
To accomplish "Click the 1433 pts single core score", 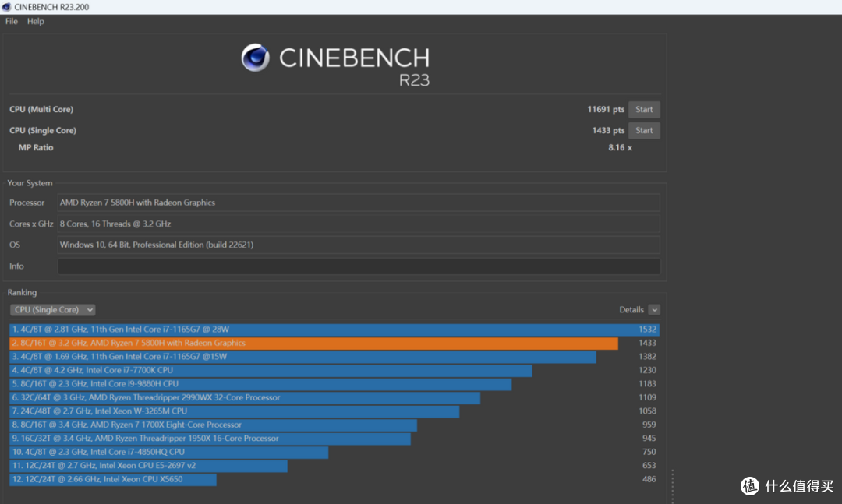I will point(608,130).
